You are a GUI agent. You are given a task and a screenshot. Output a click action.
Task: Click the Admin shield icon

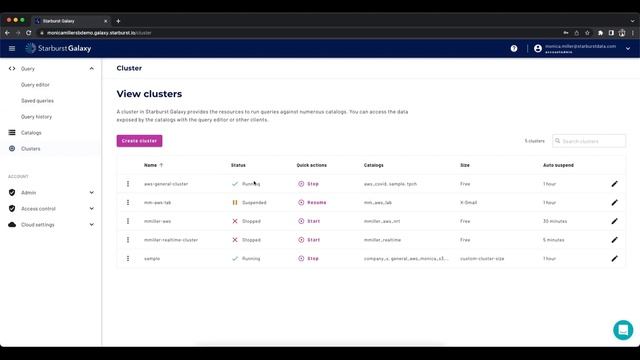coord(12,193)
